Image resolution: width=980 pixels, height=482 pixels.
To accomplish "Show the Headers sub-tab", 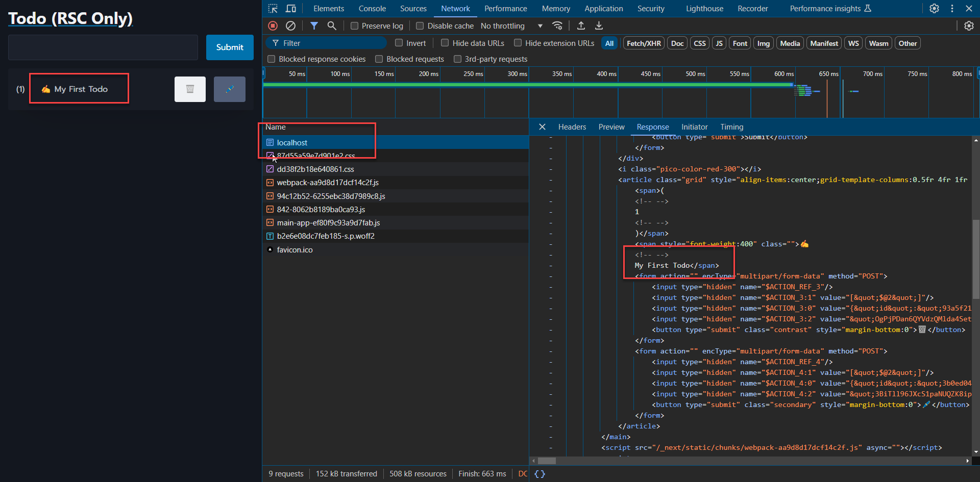I will 572,127.
